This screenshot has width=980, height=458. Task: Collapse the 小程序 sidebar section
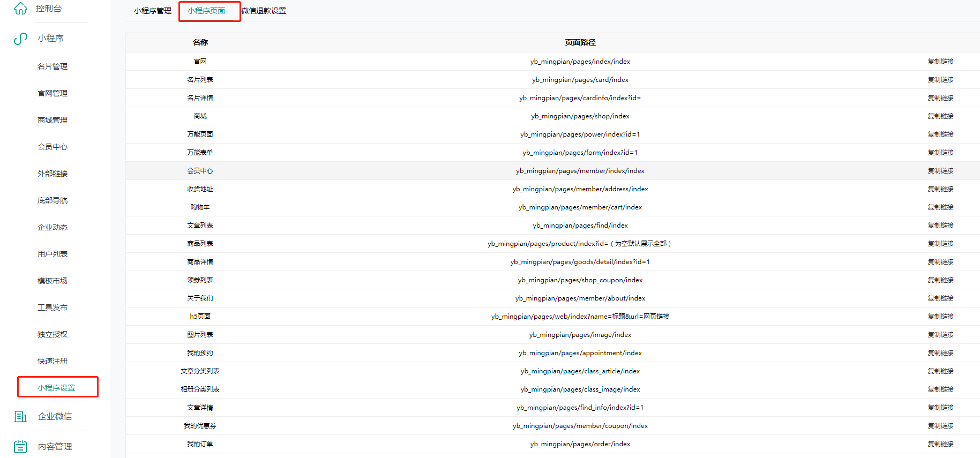[x=51, y=39]
